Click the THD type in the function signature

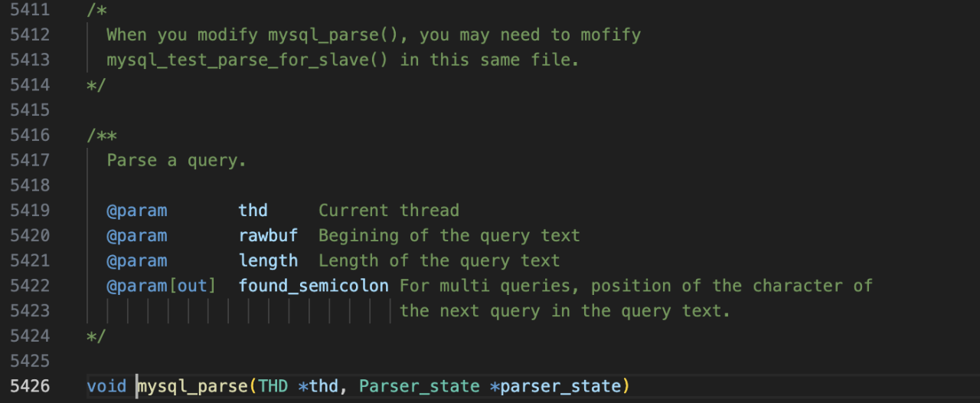pos(273,386)
